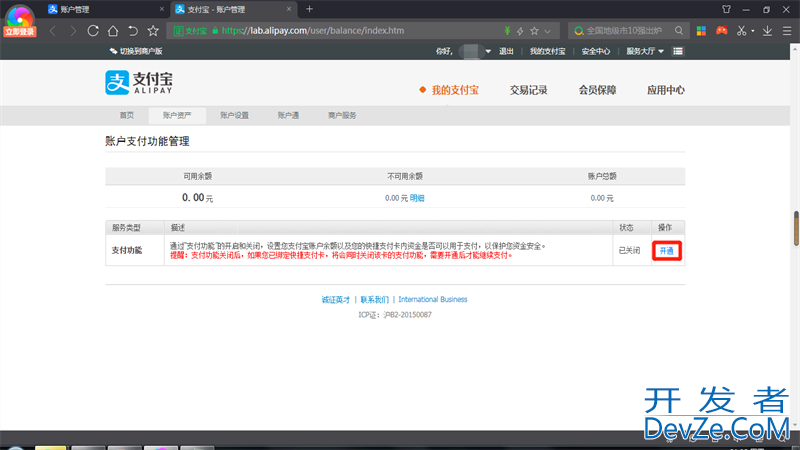Click the green yen icon in address bar
Image resolution: width=800 pixels, height=450 pixels.
coord(507,31)
